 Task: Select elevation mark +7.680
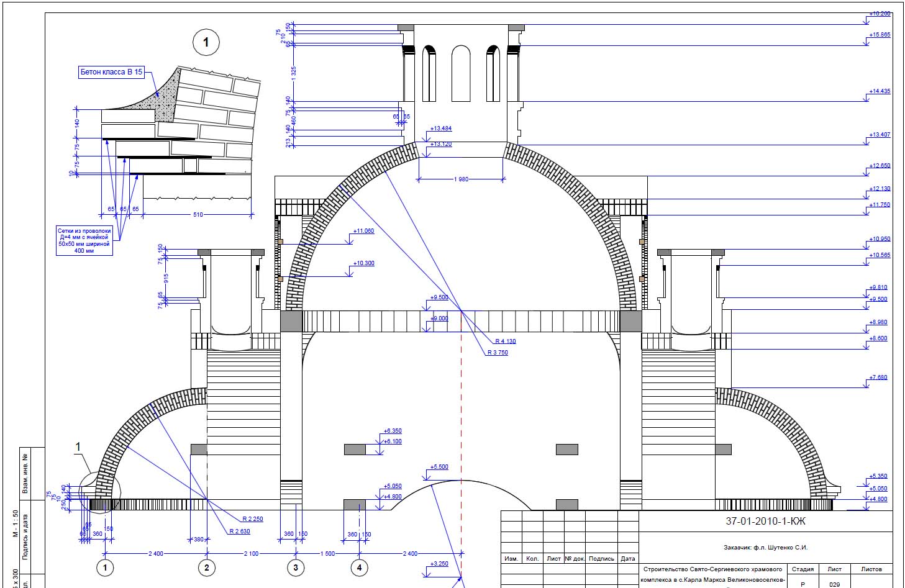878,378
